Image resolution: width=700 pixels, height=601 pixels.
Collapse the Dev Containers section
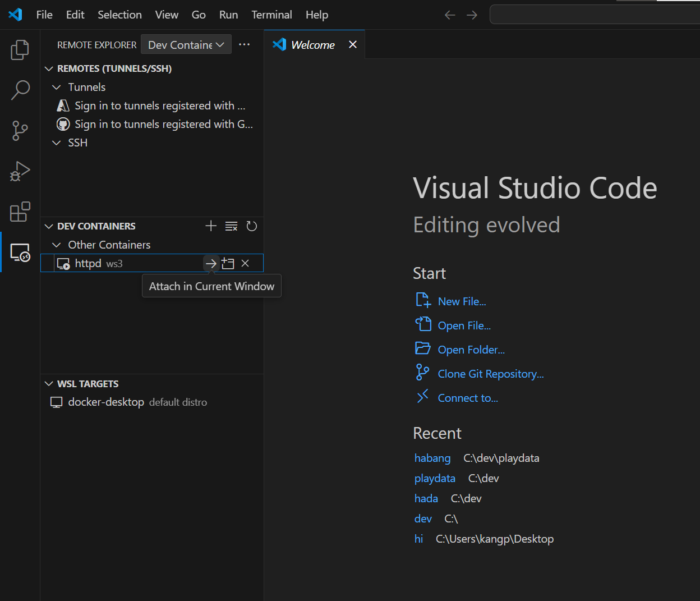click(x=49, y=226)
